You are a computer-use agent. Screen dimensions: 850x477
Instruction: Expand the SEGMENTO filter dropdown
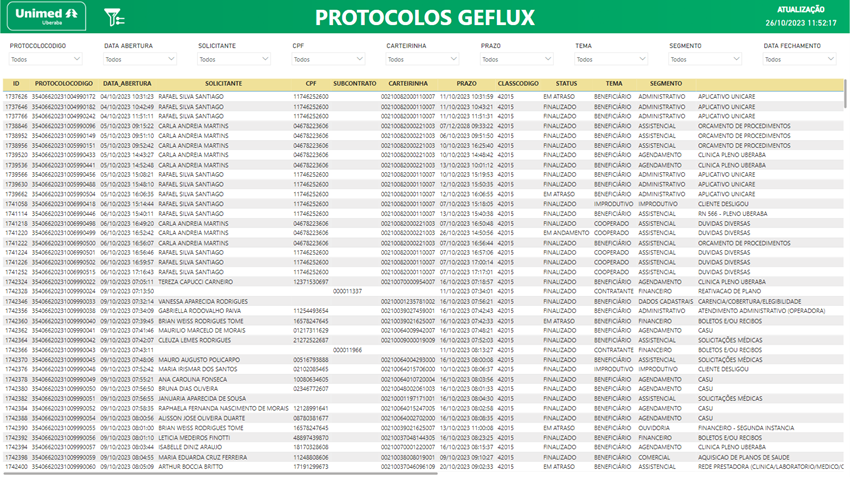pos(706,59)
